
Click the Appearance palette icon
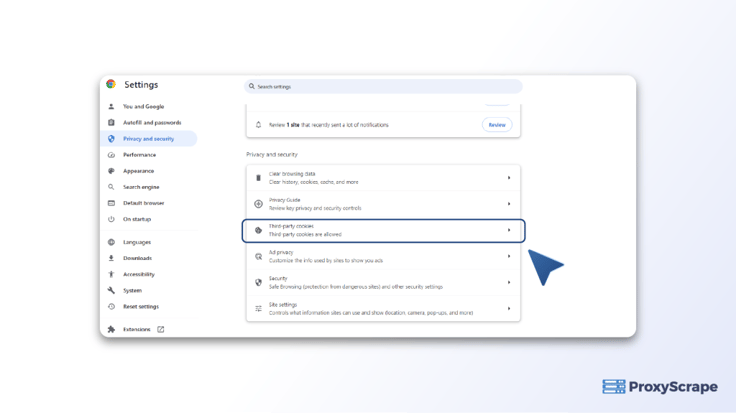111,171
